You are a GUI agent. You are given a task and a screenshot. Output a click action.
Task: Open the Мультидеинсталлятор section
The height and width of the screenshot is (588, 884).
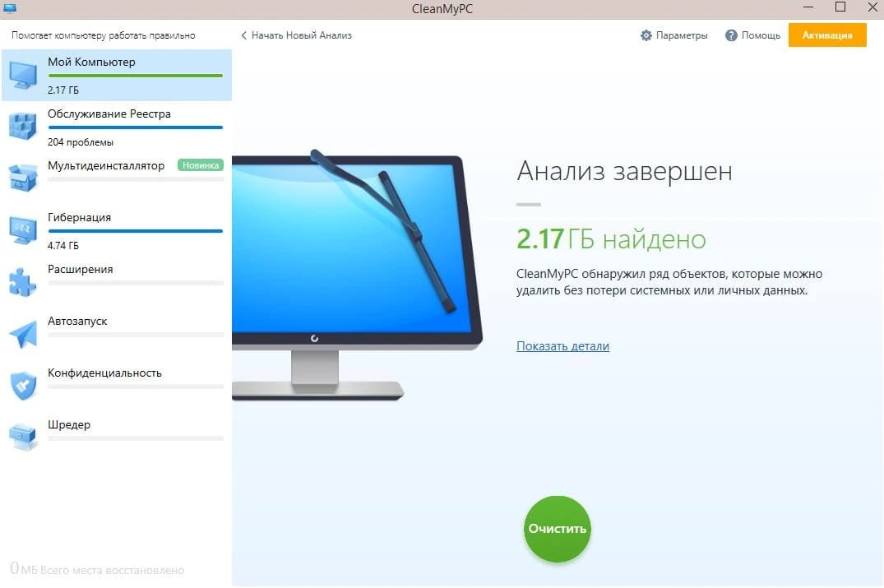click(117, 178)
